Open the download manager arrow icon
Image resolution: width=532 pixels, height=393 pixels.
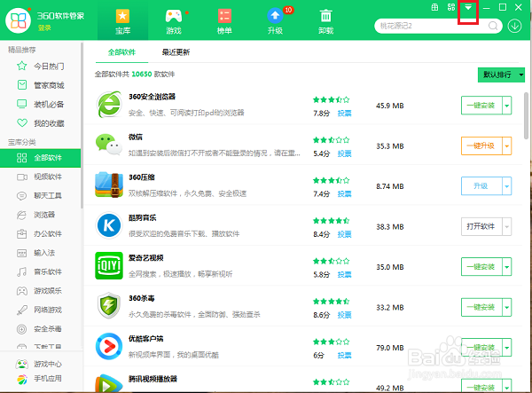pos(514,26)
